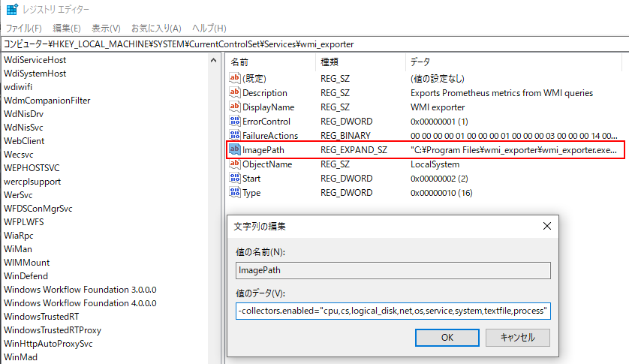Select the Start DWORD value icon
Viewport: 629px width, 364px height.
click(235, 178)
